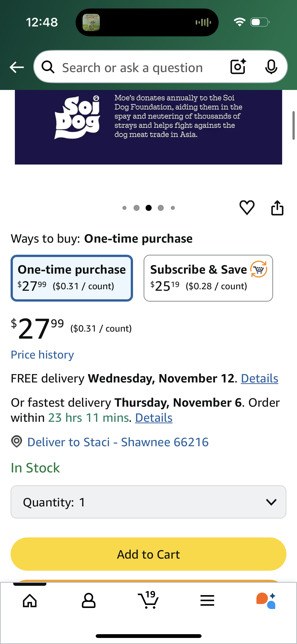Open Price history link
This screenshot has width=297, height=644.
[x=42, y=355]
